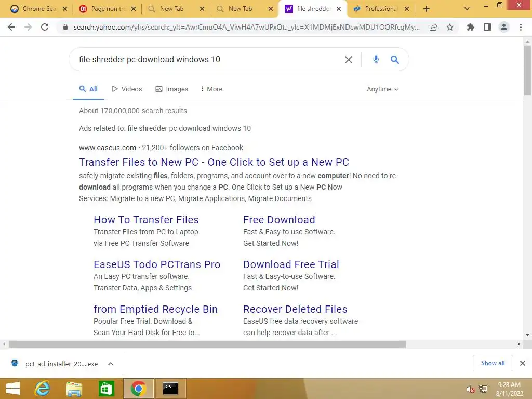Open the Windows Start button
The image size is (532, 399).
[x=13, y=389]
